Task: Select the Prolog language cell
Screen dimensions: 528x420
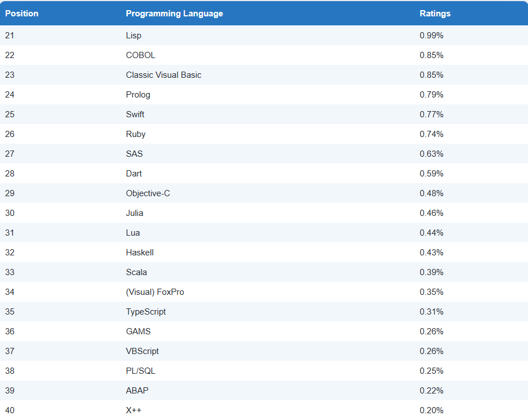Action: [137, 95]
